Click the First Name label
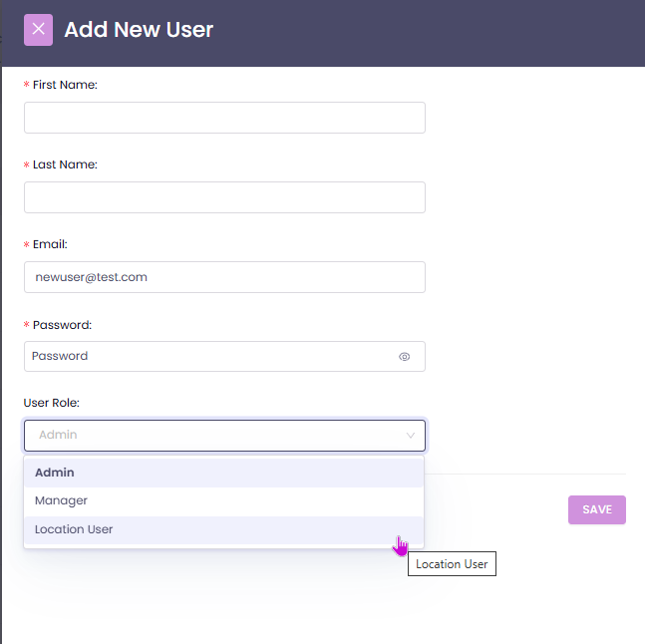This screenshot has width=645, height=644. pos(65,85)
